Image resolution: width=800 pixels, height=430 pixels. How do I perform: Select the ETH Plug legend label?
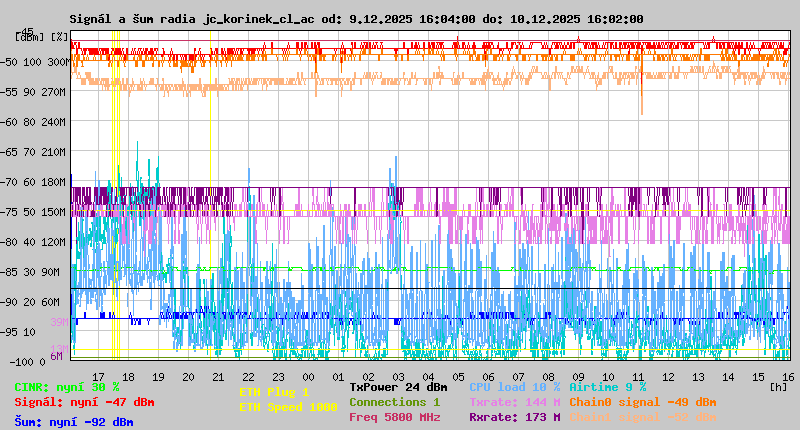click(x=274, y=392)
